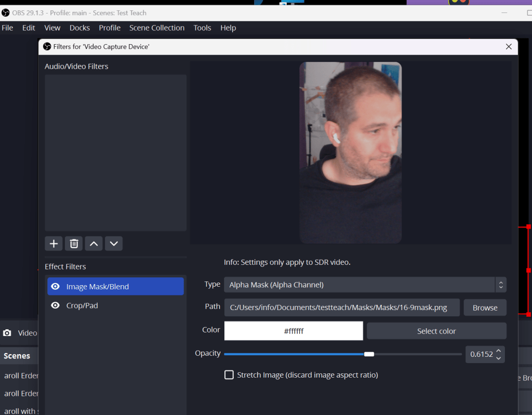Decrease the Opacity value with down stepper

[498, 358]
